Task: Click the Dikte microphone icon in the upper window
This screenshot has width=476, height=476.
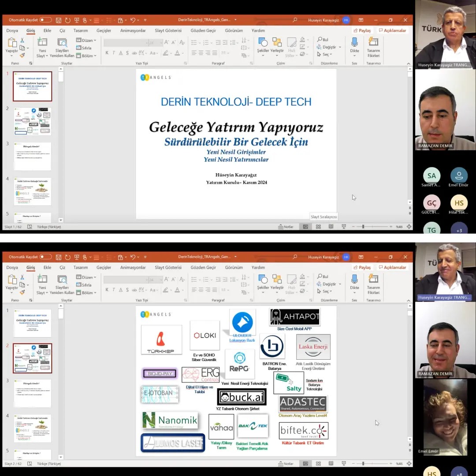Action: (354, 42)
